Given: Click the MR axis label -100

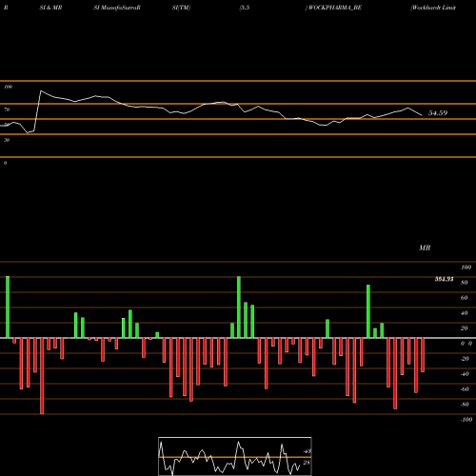Looking at the screenshot, I should coord(466,420).
